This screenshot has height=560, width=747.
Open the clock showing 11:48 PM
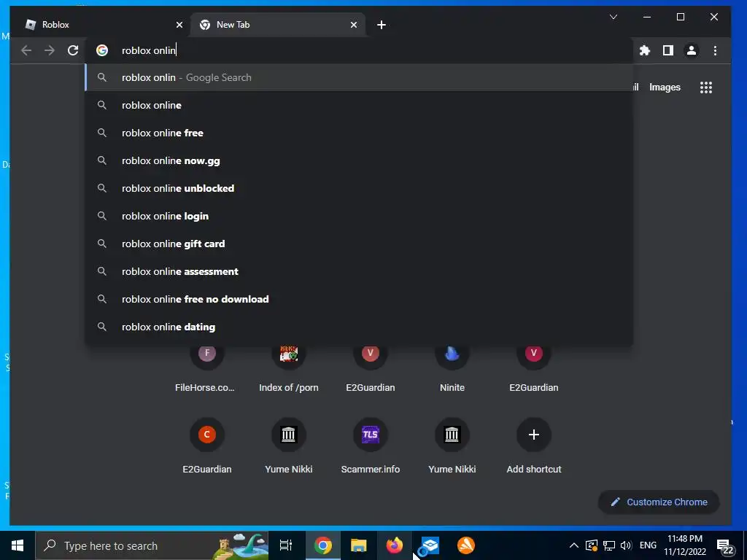pyautogui.click(x=684, y=545)
